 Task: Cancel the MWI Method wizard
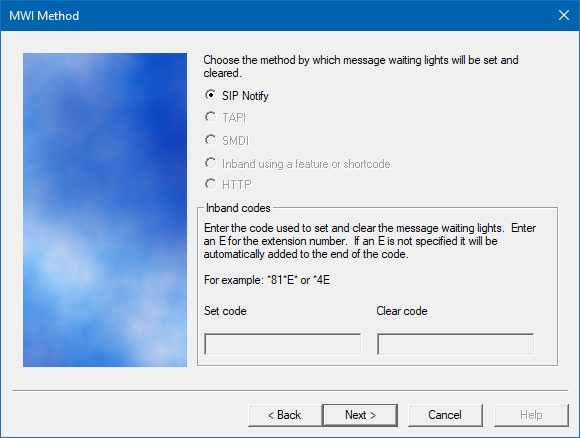coord(445,415)
